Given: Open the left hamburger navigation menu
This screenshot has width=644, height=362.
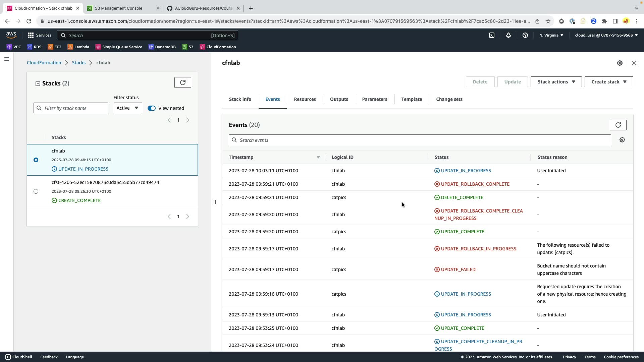Looking at the screenshot, I should 7,59.
